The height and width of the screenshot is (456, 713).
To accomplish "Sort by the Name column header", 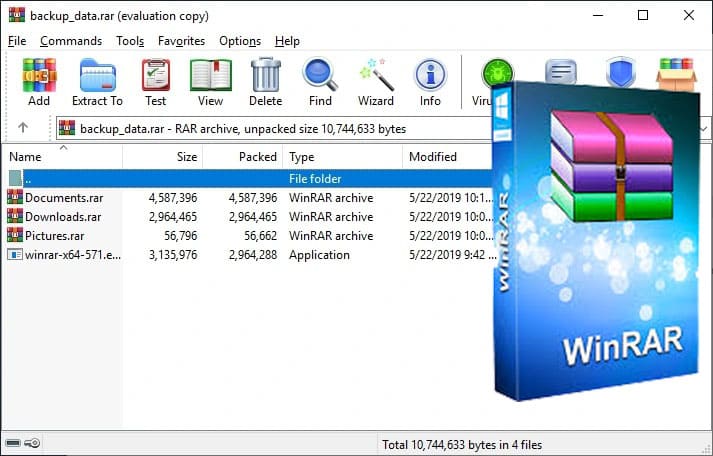I will (x=63, y=157).
